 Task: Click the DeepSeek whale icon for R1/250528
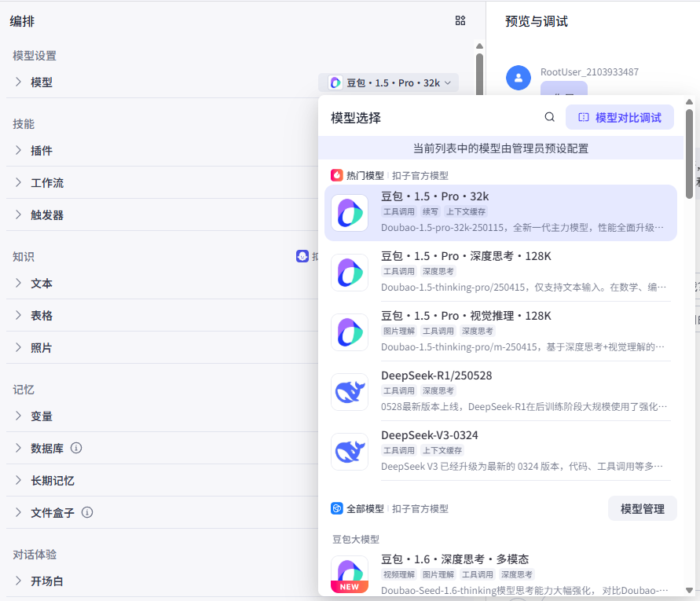coord(350,392)
